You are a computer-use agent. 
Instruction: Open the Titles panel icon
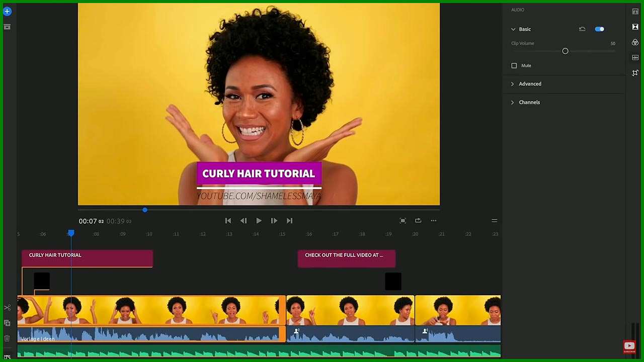635,11
